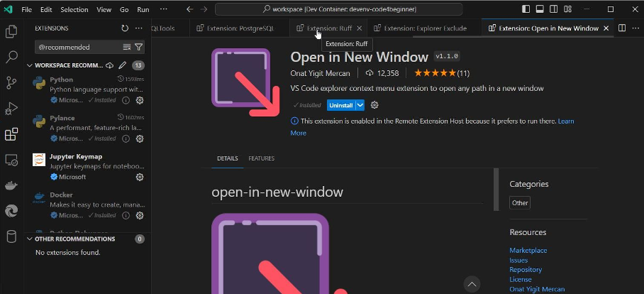Click the scroll-to-top chevron button
This screenshot has height=294, width=644.
point(472,284)
